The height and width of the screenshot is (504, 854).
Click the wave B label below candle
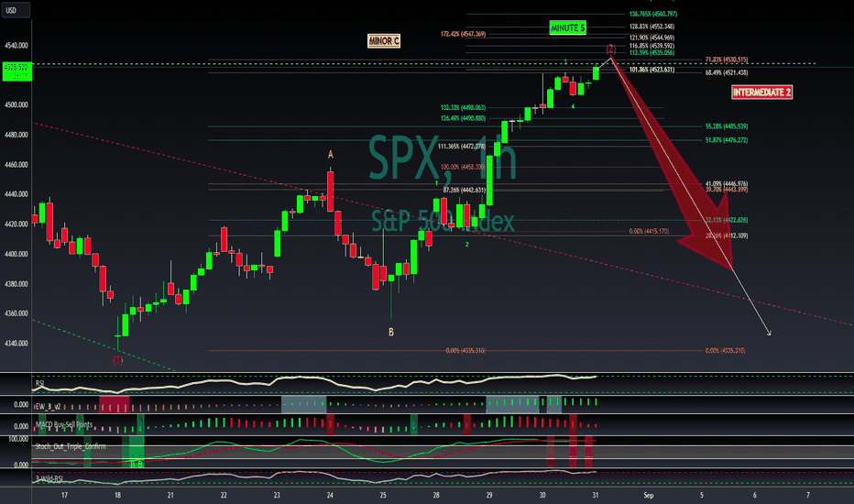click(x=391, y=332)
